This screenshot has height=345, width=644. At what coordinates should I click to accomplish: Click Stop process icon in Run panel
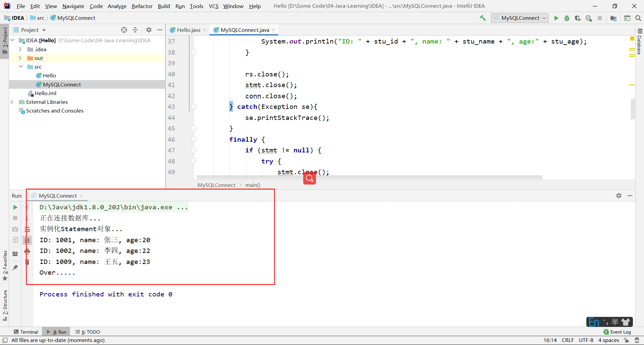coord(15,218)
